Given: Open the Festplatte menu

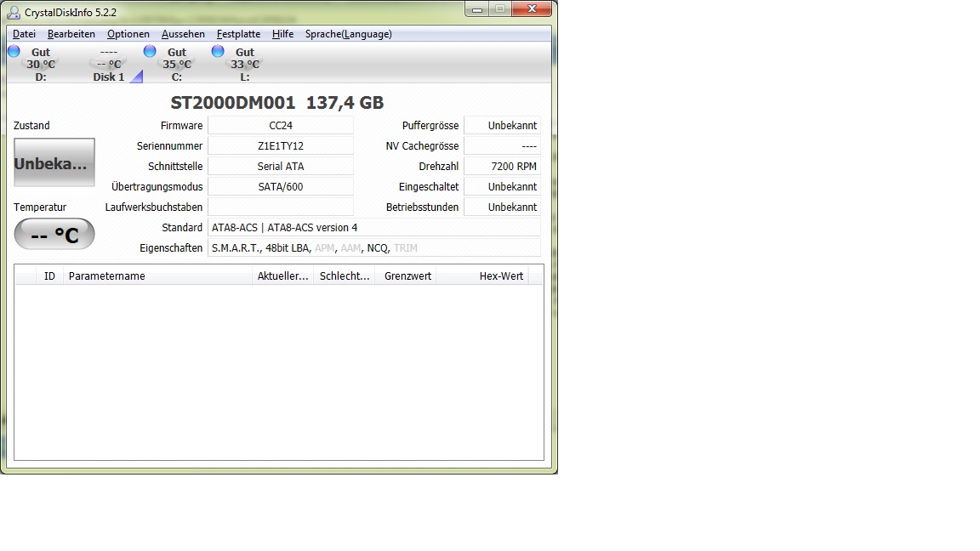Looking at the screenshot, I should pos(238,34).
